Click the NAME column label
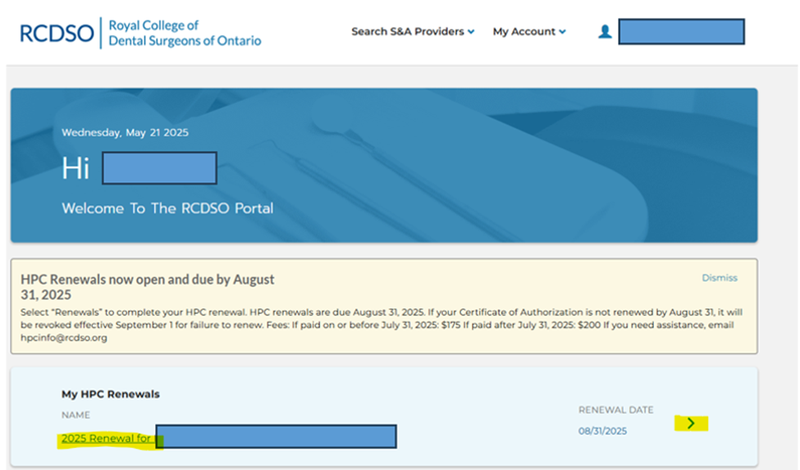Viewport: 800px width, 470px height. tap(76, 415)
